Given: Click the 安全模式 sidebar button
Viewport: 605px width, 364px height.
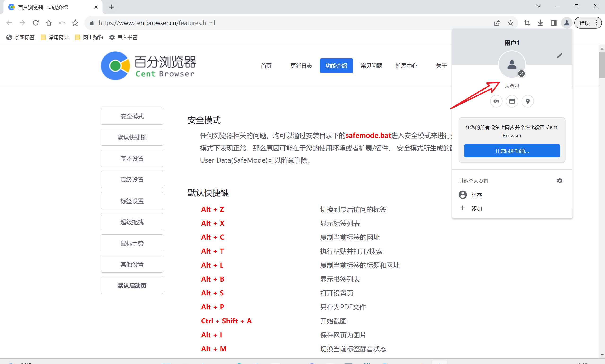Looking at the screenshot, I should (x=132, y=116).
